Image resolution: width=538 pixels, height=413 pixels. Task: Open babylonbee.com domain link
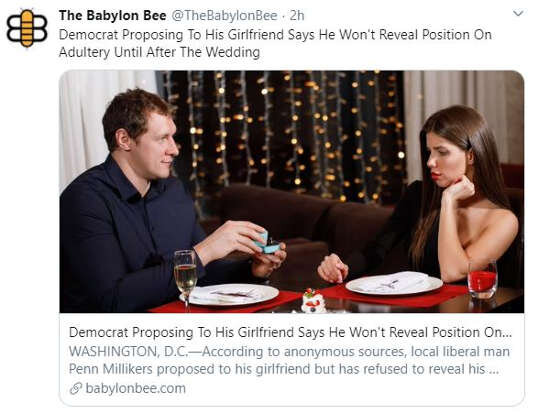[x=136, y=388]
